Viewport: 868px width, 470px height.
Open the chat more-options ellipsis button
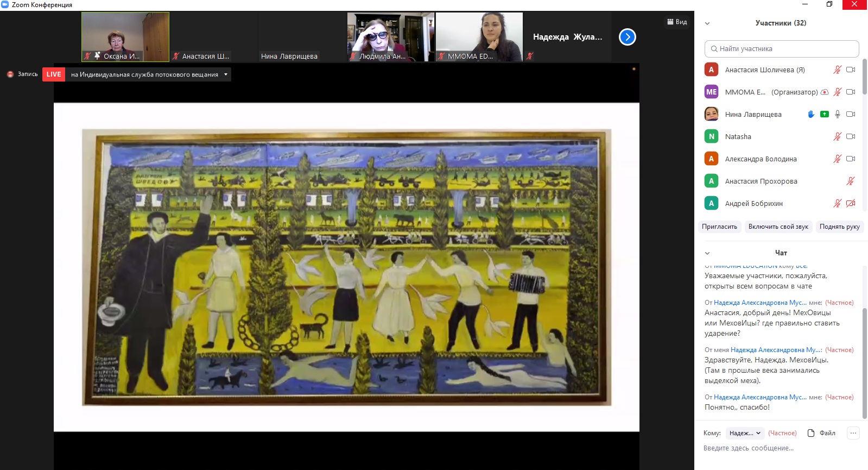point(853,433)
